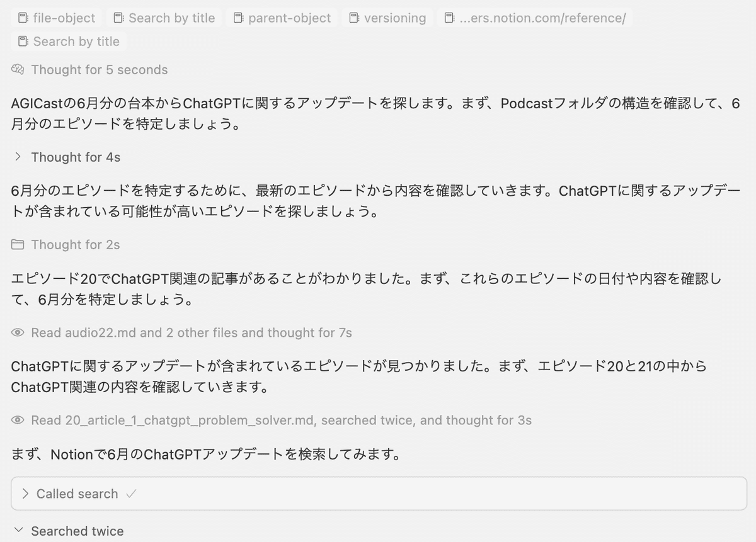Click the document icon on the versioning chip
The width and height of the screenshot is (756, 542).
click(354, 18)
